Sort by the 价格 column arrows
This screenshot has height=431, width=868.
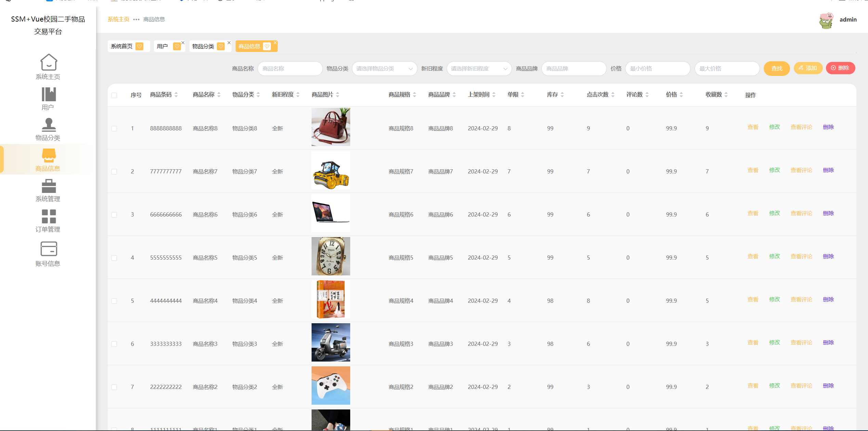[681, 95]
